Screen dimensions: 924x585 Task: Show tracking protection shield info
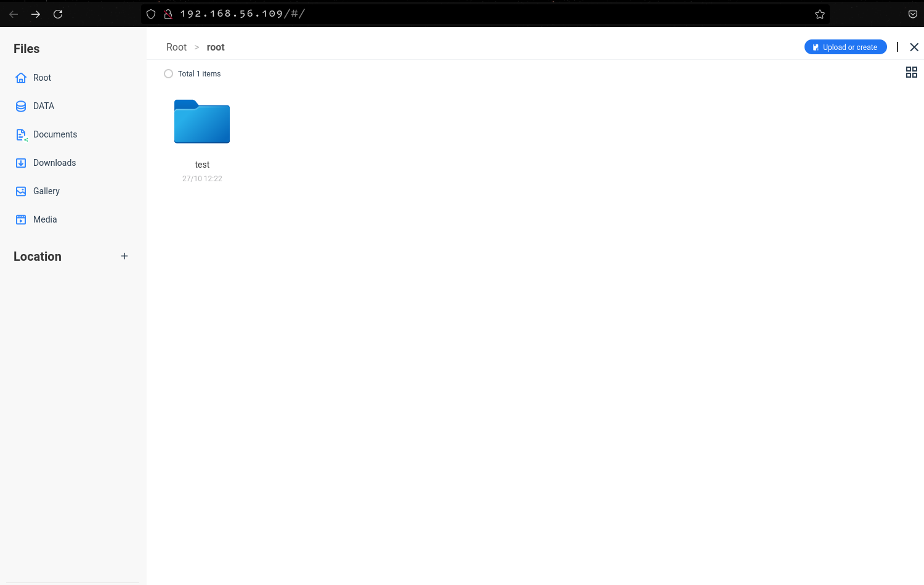[x=151, y=14]
